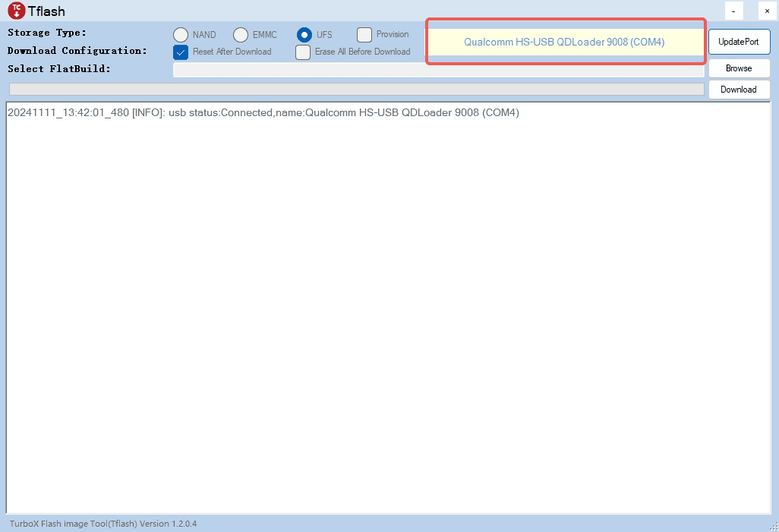Select the NAND storage type

click(x=181, y=35)
